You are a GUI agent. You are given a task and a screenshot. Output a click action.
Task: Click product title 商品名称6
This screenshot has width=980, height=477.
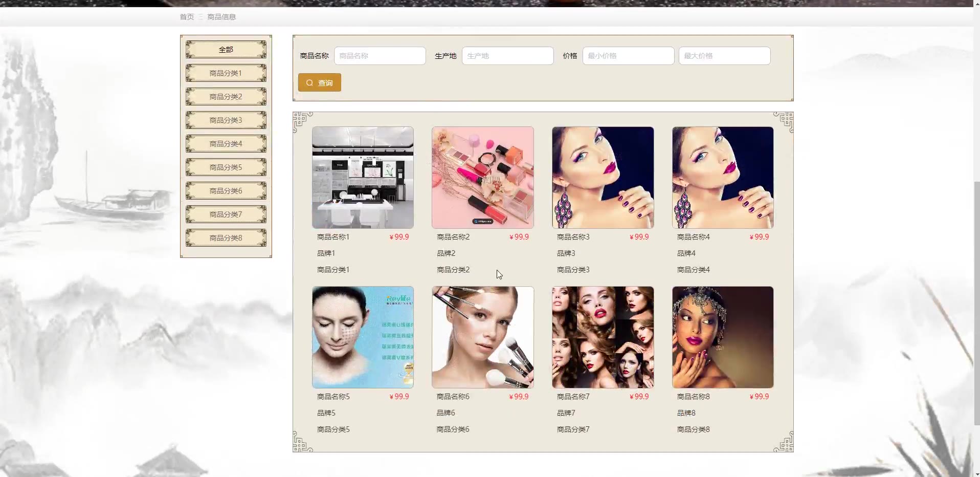pyautogui.click(x=453, y=397)
